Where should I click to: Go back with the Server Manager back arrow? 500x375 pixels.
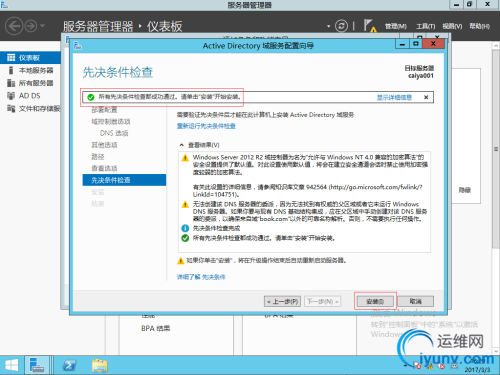point(14,26)
